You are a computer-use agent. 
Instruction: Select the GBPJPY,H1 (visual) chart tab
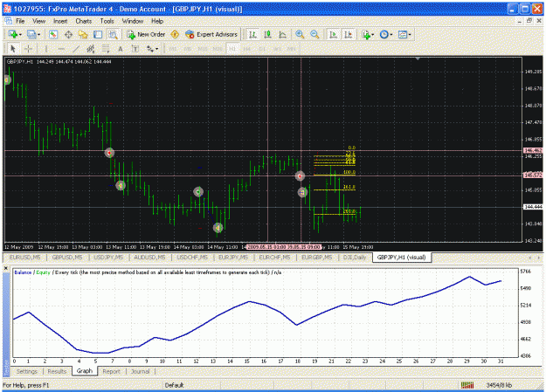point(401,258)
